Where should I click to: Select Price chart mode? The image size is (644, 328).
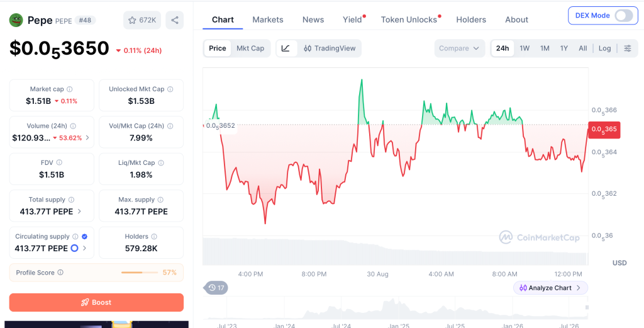pos(217,48)
